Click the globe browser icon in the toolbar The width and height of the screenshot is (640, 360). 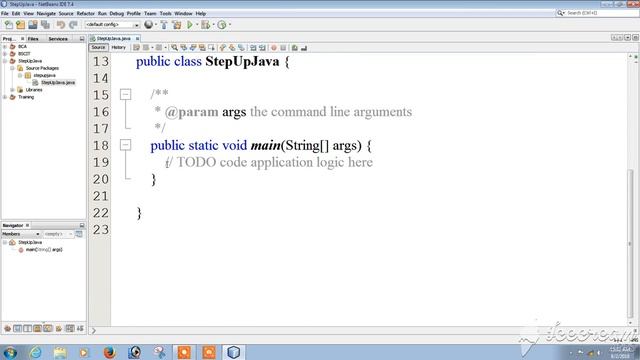pyautogui.click(x=149, y=25)
